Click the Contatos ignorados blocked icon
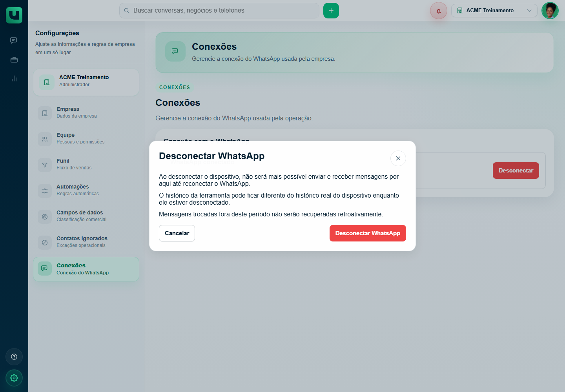 45,242
